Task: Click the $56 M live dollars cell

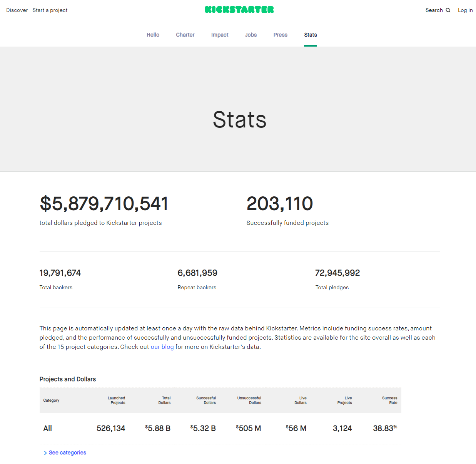Action: [x=296, y=429]
